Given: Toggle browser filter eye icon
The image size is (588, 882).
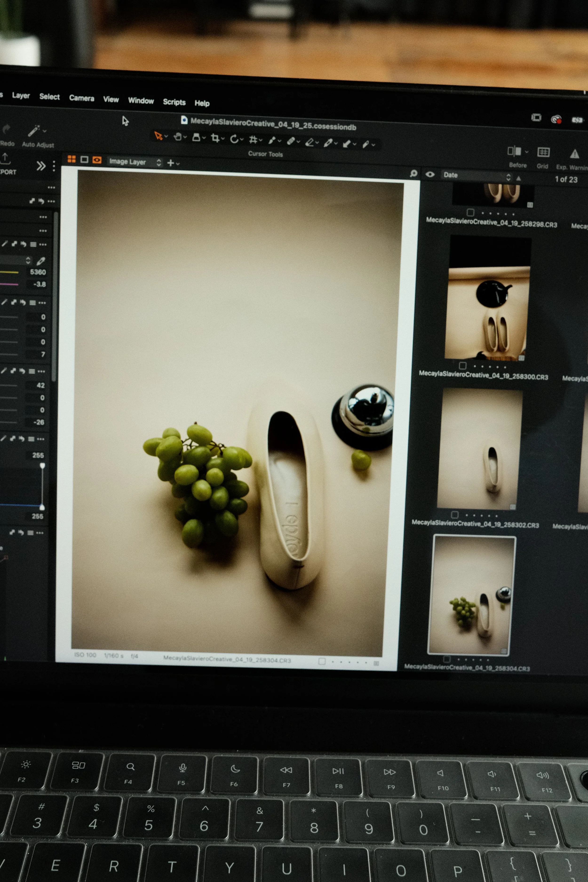Looking at the screenshot, I should point(430,174).
